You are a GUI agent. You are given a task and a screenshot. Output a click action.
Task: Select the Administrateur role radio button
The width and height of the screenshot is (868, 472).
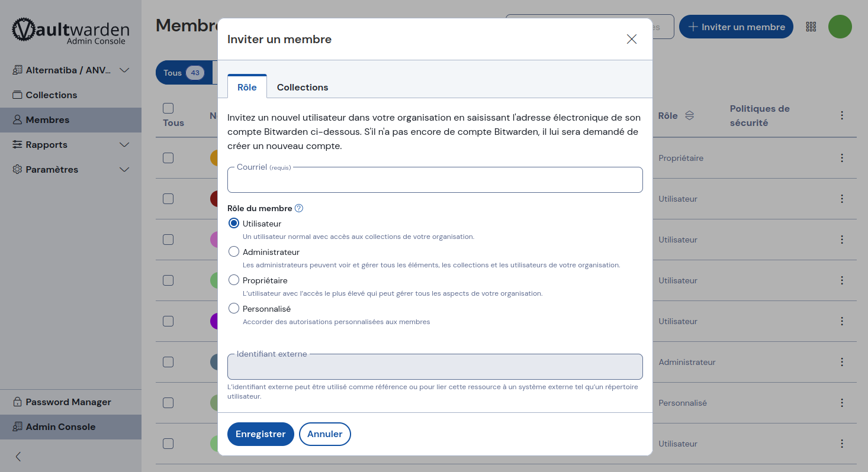pyautogui.click(x=234, y=251)
